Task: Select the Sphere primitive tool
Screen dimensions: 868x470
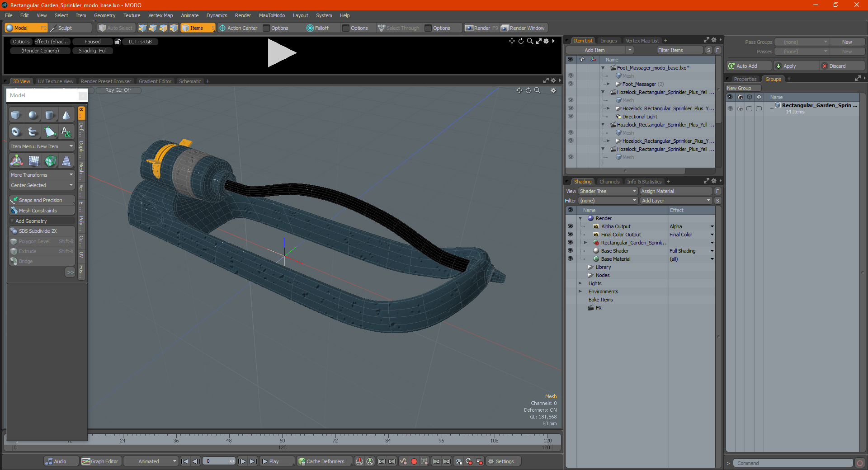Action: (33, 115)
